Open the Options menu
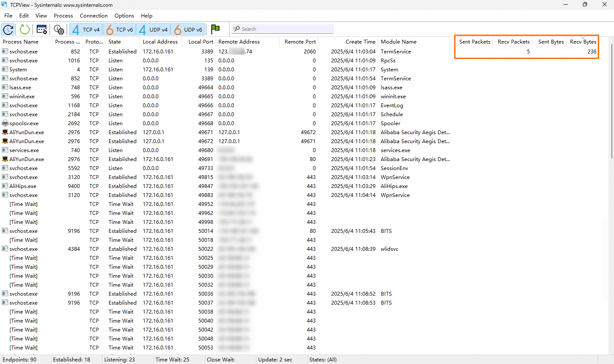 [124, 16]
